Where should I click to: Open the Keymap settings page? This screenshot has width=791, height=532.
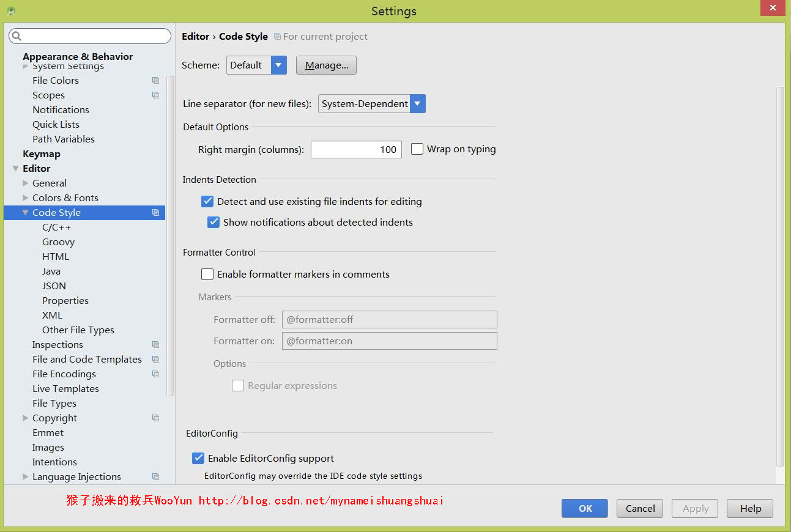pos(42,154)
